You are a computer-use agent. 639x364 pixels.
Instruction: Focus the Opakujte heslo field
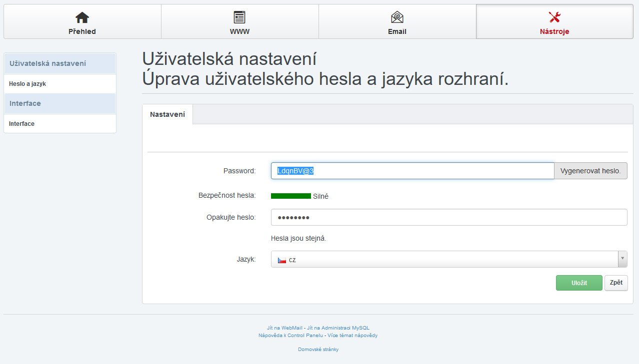click(448, 217)
